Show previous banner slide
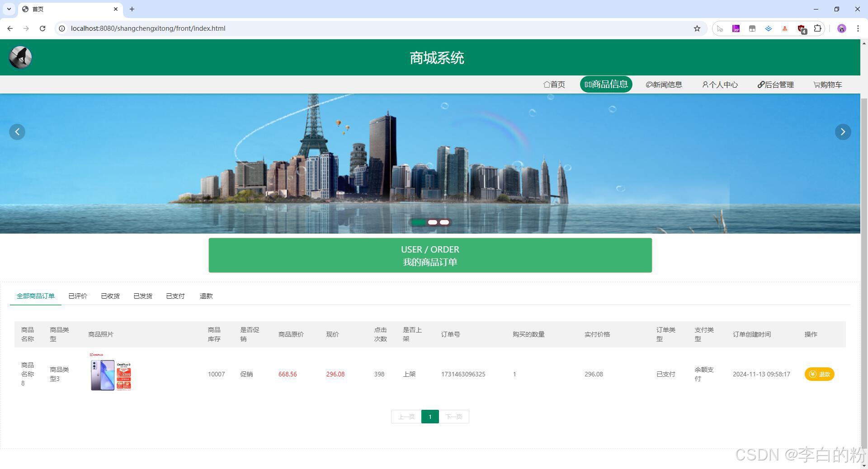The image size is (868, 469). 17,132
